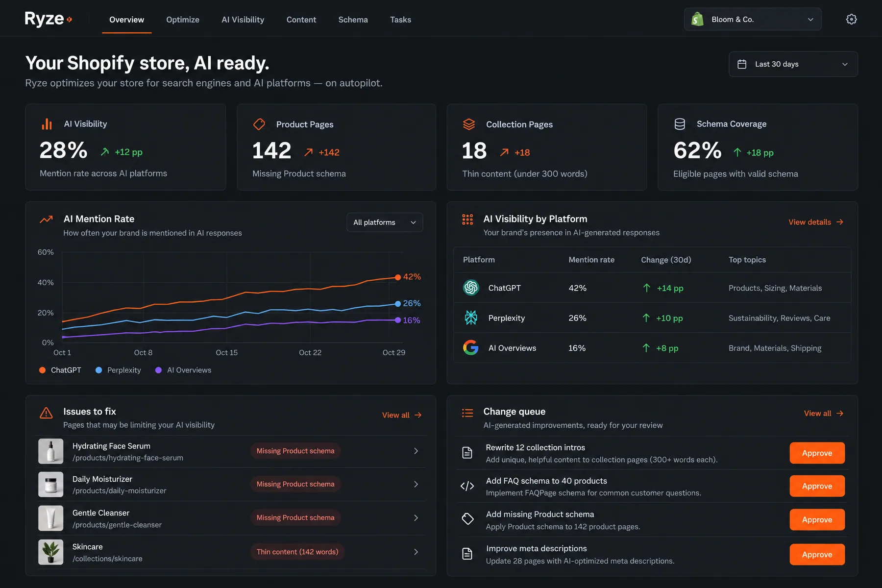
Task: Approve Add FAQ schema to 40 products
Action: point(817,486)
